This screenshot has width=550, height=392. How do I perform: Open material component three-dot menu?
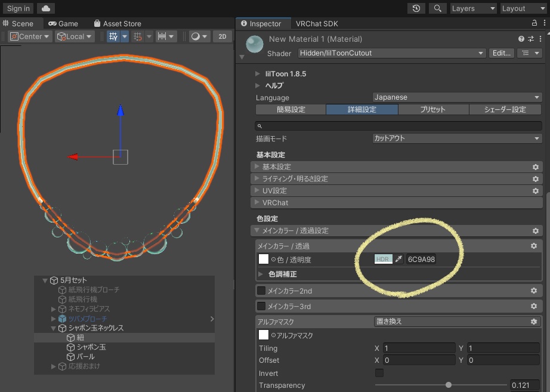pos(540,39)
